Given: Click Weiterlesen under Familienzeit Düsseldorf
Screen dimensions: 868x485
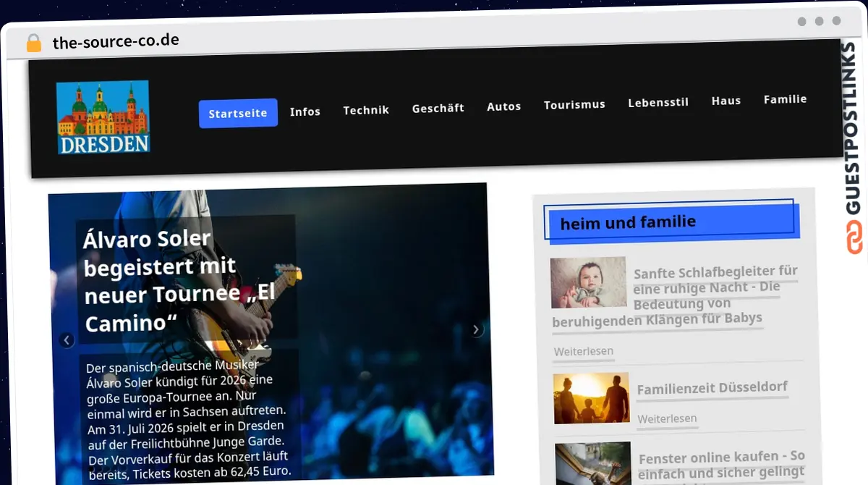Looking at the screenshot, I should (x=667, y=418).
